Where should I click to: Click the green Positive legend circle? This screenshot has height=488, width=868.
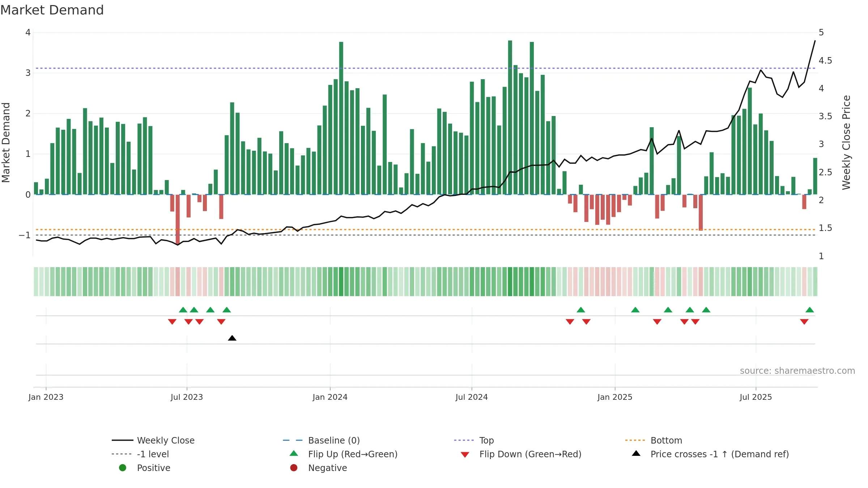click(x=123, y=468)
